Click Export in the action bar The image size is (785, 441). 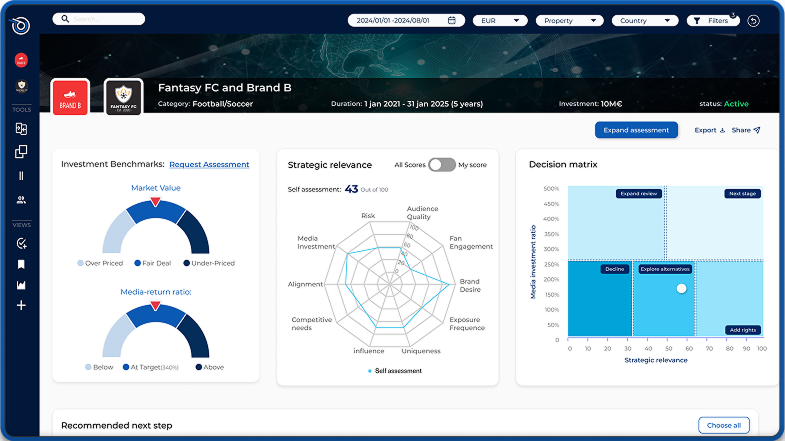[709, 130]
